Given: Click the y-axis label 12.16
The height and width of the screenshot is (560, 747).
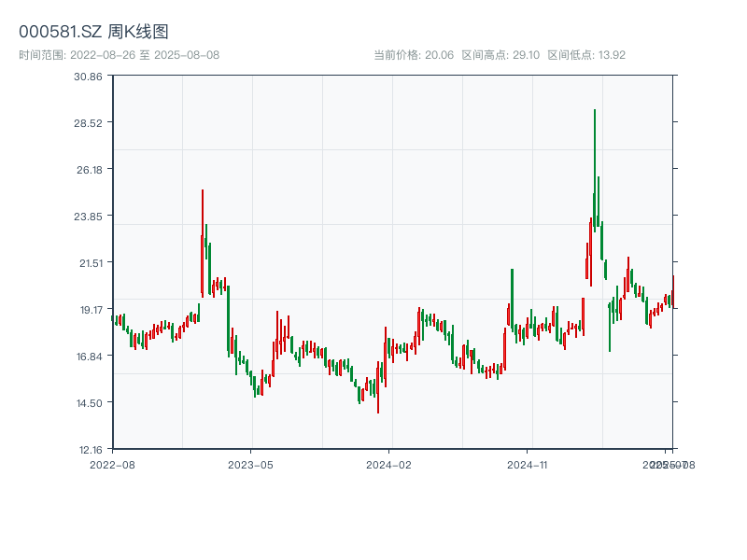Looking at the screenshot, I should point(91,450).
